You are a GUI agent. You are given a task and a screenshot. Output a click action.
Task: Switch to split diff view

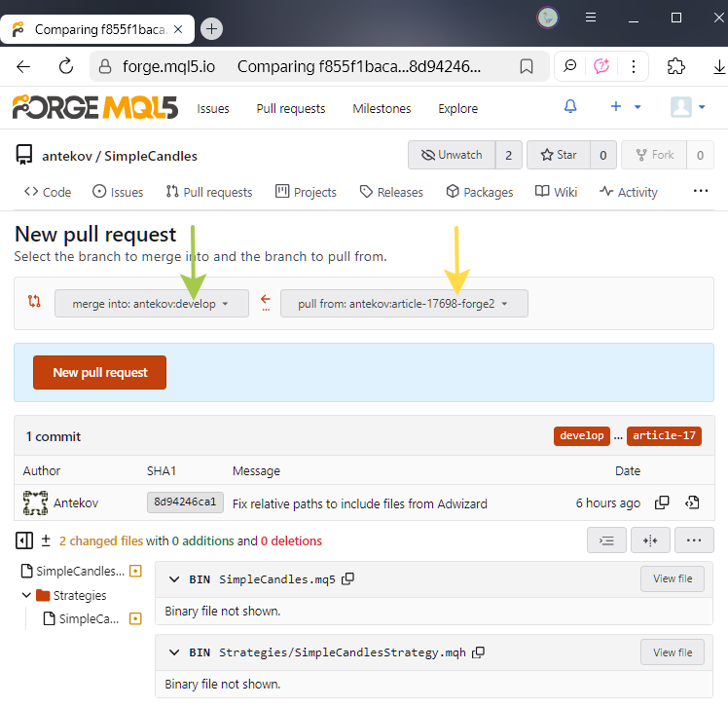click(x=650, y=540)
